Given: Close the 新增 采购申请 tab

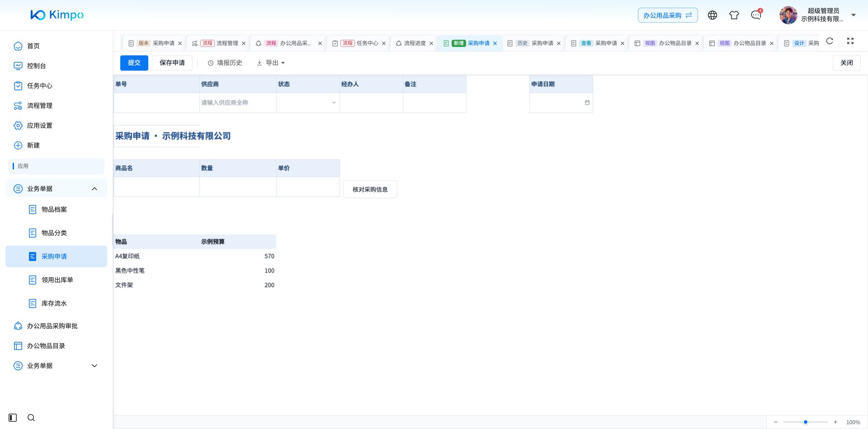Looking at the screenshot, I should (495, 43).
